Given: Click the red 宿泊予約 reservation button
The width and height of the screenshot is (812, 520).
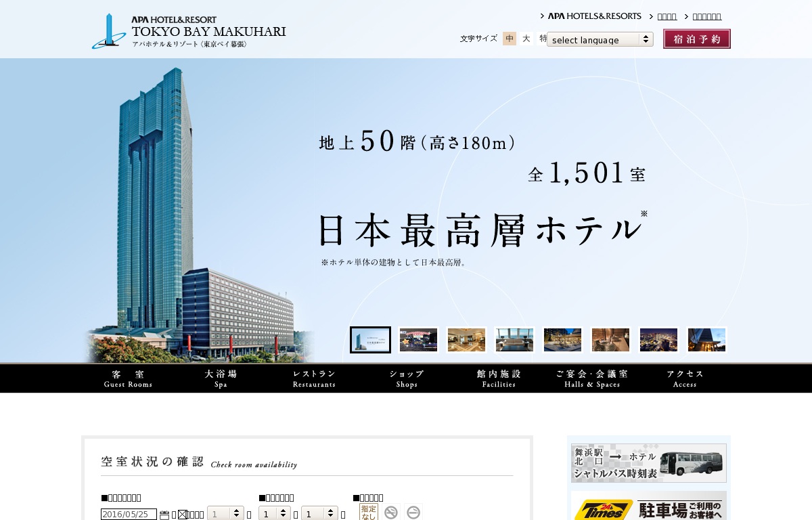Looking at the screenshot, I should click(x=697, y=39).
